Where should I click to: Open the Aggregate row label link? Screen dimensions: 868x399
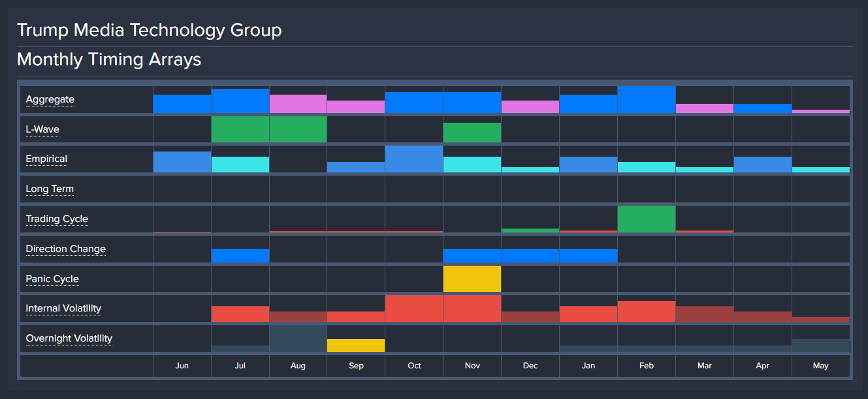[50, 99]
